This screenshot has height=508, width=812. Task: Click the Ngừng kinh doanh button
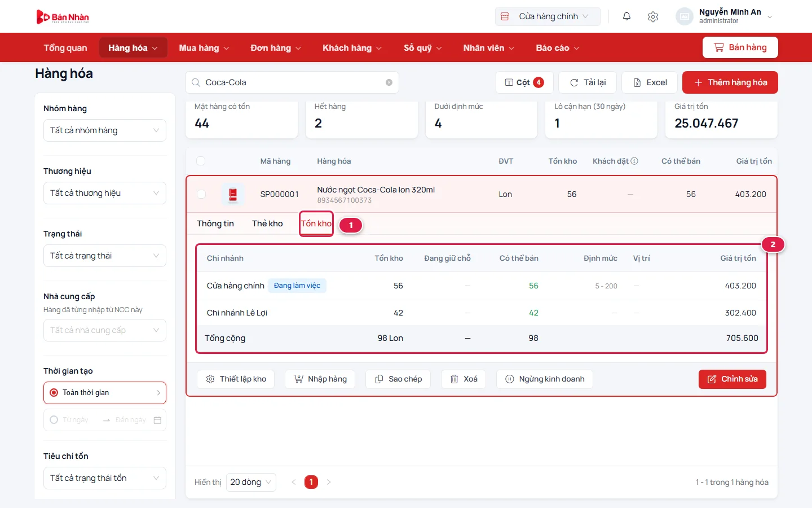click(545, 379)
